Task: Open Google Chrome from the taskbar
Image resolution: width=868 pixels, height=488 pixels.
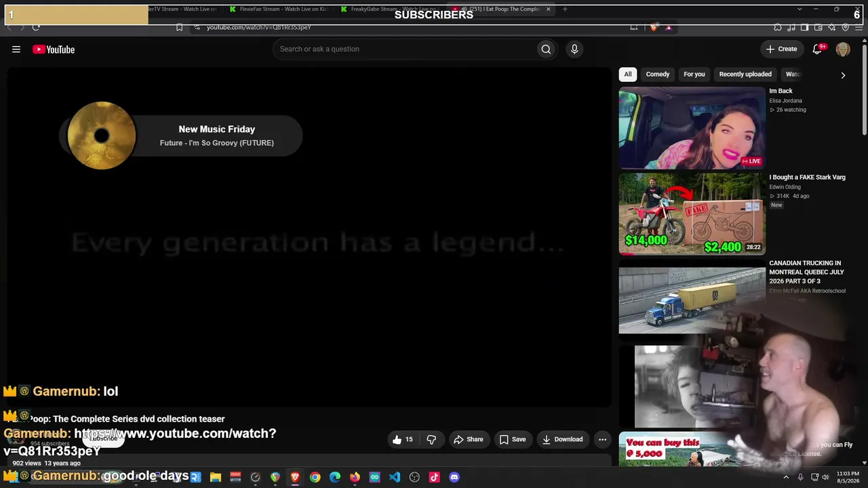Action: point(315,477)
